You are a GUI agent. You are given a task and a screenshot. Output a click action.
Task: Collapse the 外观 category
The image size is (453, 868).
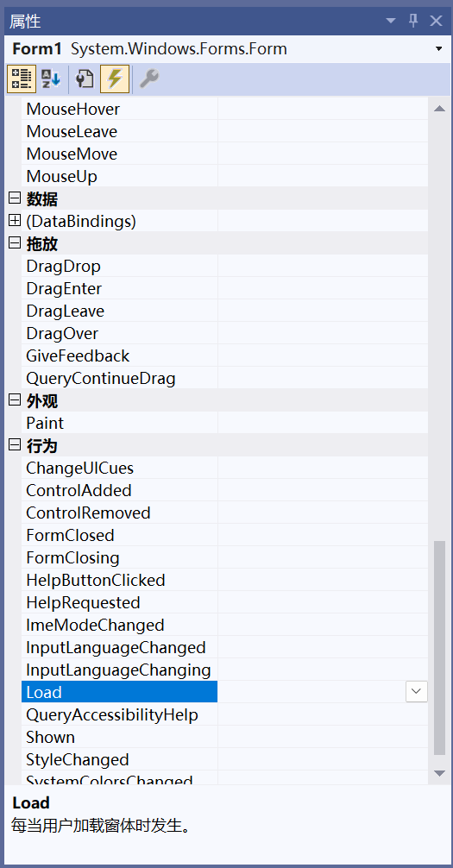click(x=15, y=401)
